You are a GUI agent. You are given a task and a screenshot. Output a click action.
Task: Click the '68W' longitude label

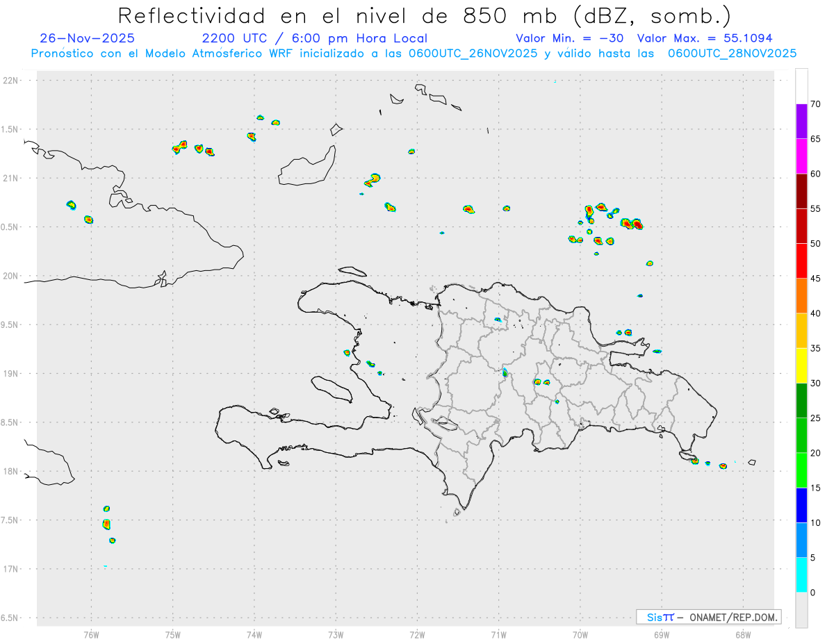(743, 634)
